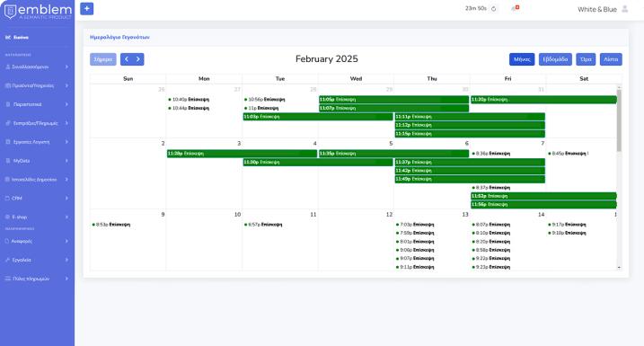Image resolution: width=644 pixels, height=346 pixels.
Task: Switch to the Μήνας month view
Action: [x=522, y=59]
